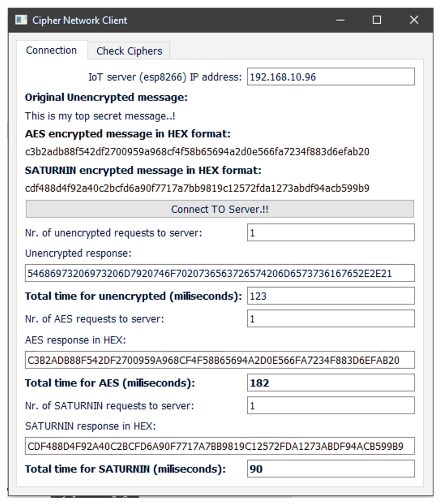The width and height of the screenshot is (441, 504).
Task: Click the AES encrypted message hex text
Action: tap(197, 152)
